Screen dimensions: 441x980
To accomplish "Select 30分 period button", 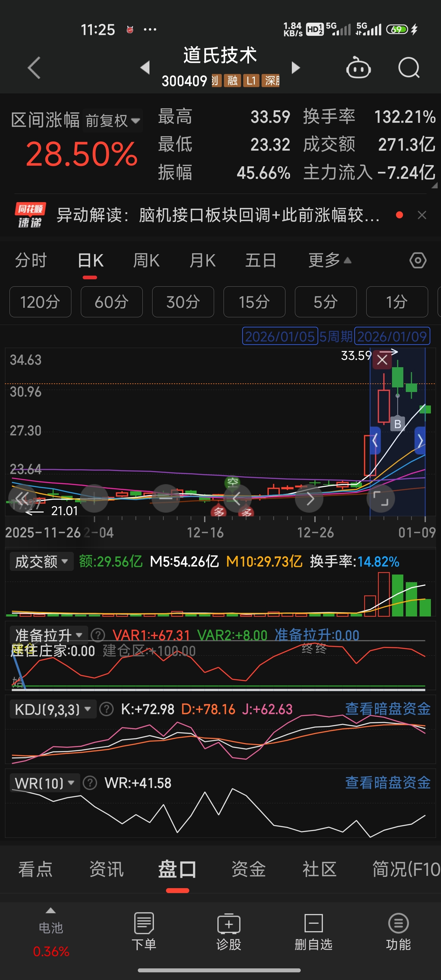I will (x=183, y=302).
